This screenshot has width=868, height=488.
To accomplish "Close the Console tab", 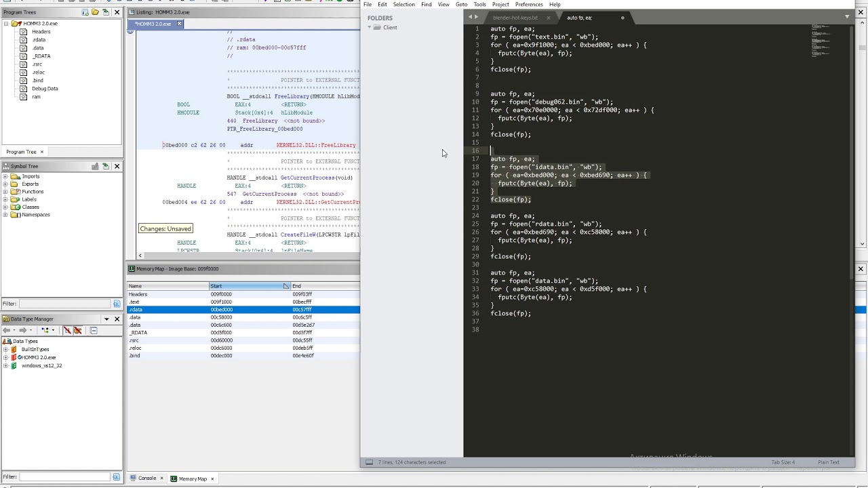I will [x=161, y=479].
